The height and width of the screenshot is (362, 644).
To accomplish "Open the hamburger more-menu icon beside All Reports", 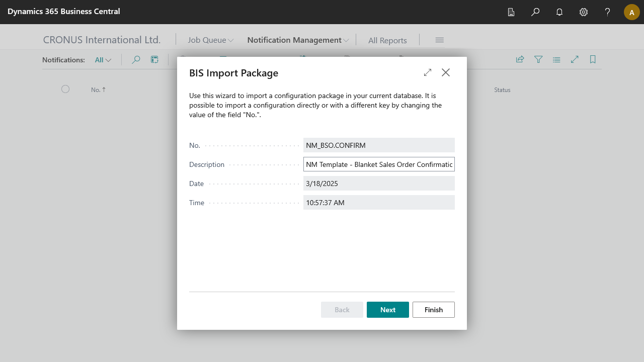I will pos(440,40).
